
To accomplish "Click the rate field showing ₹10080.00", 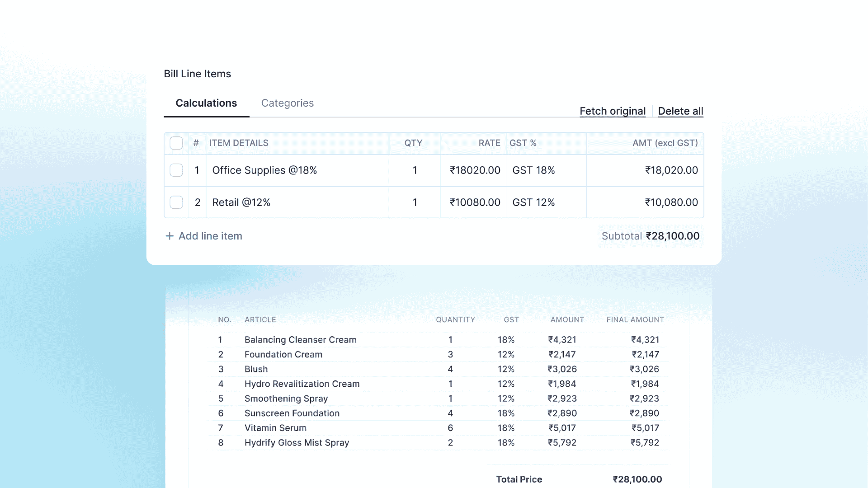I will [475, 202].
